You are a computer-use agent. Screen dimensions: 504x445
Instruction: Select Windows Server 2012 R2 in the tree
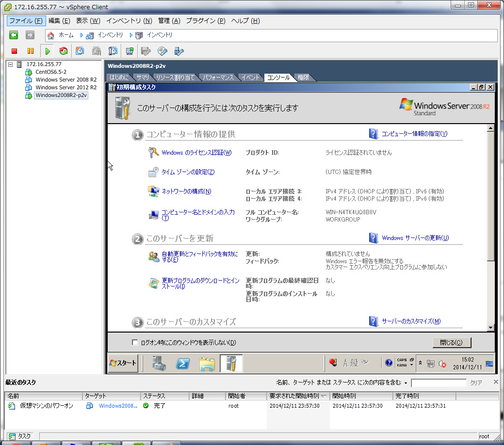tap(66, 87)
